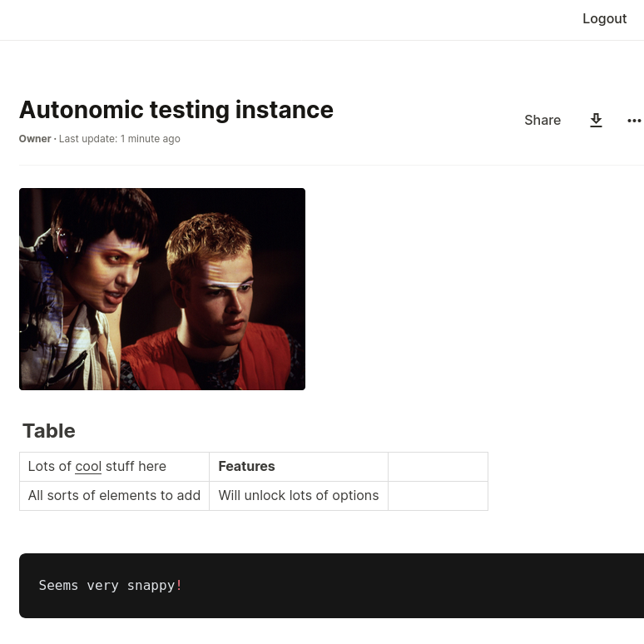Open the Share dialog
This screenshot has height=644, width=644.
tap(542, 120)
